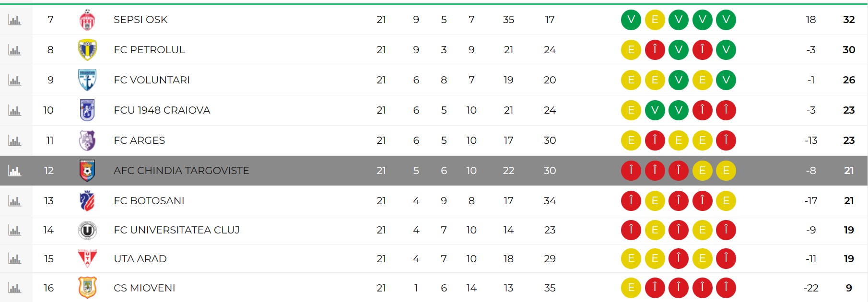The image size is (868, 302).
Task: Click FC Voluntari's last green V form badge
Action: 726,80
